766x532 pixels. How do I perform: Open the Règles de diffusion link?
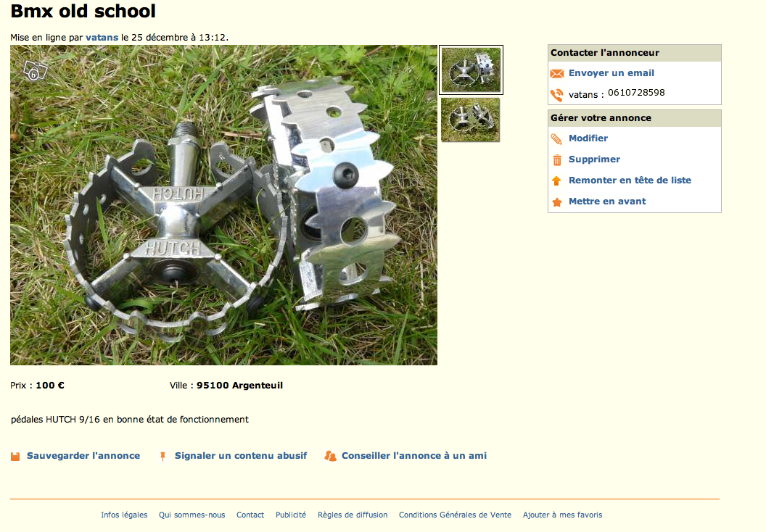pos(353,515)
